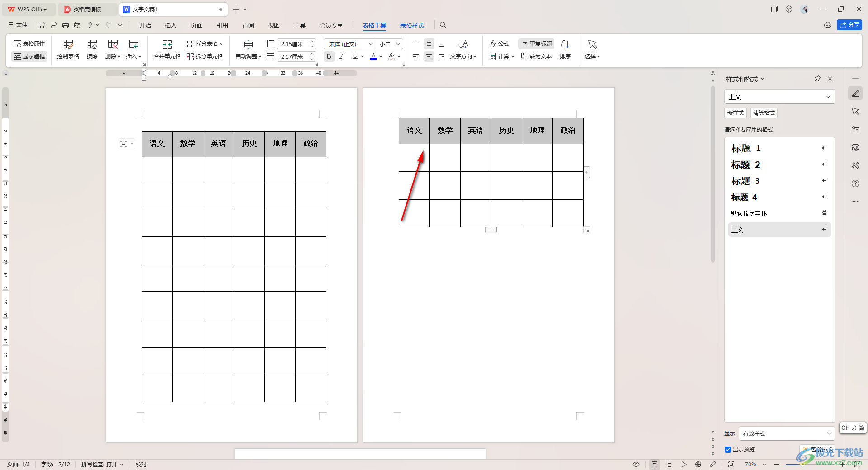The image size is (868, 470).
Task: Switch to outline view icon in status bar
Action: click(669, 465)
